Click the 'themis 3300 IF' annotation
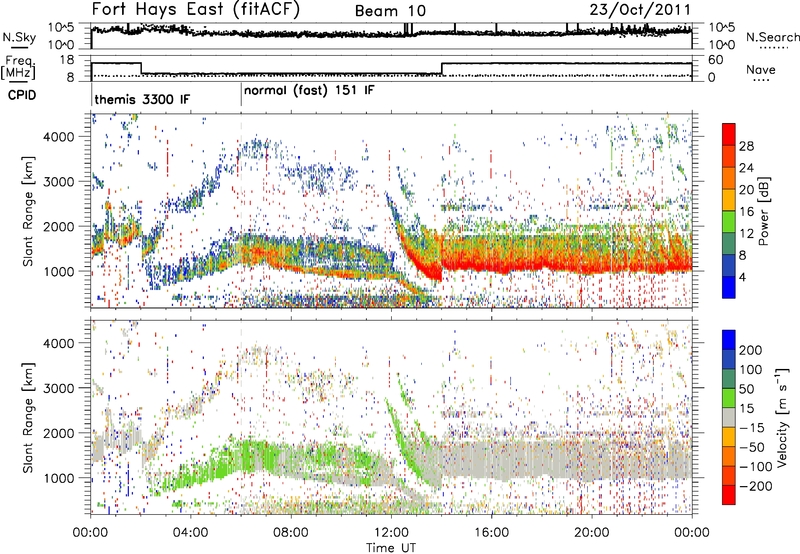Image resolution: width=800 pixels, height=554 pixels. point(142,99)
